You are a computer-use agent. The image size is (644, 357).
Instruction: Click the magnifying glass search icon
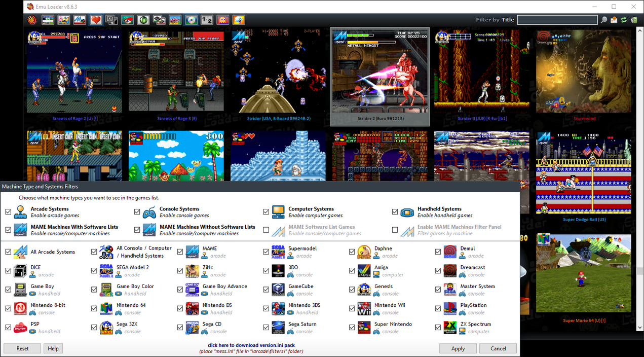coord(604,20)
